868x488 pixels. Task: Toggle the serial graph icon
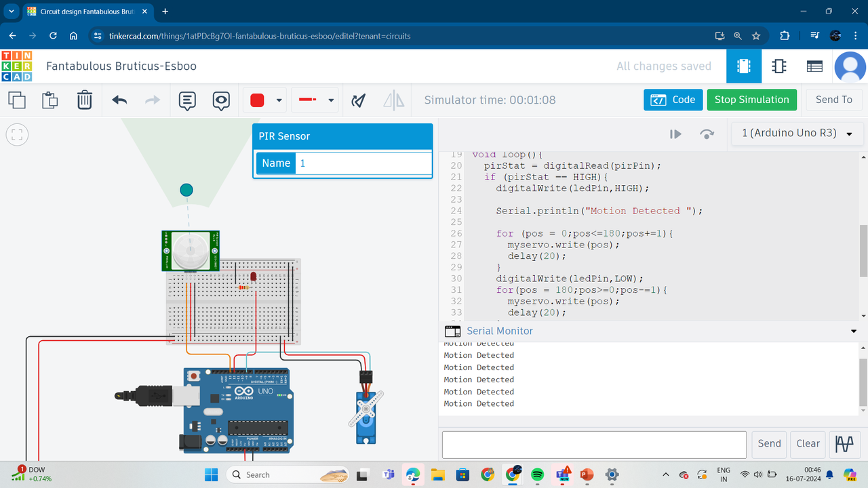point(844,444)
